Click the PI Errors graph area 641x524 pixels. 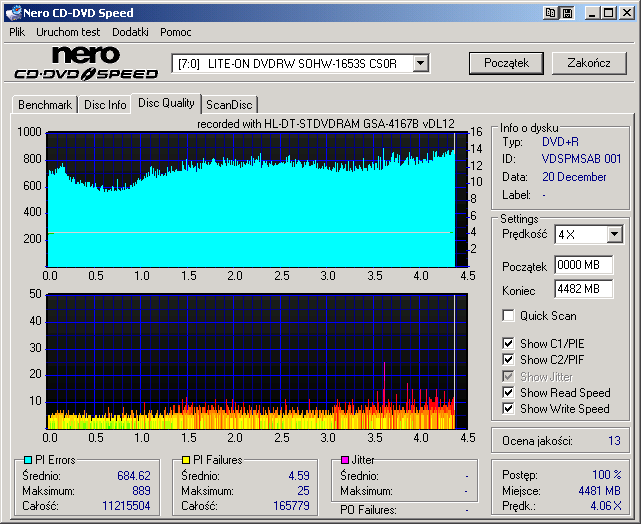(257, 199)
